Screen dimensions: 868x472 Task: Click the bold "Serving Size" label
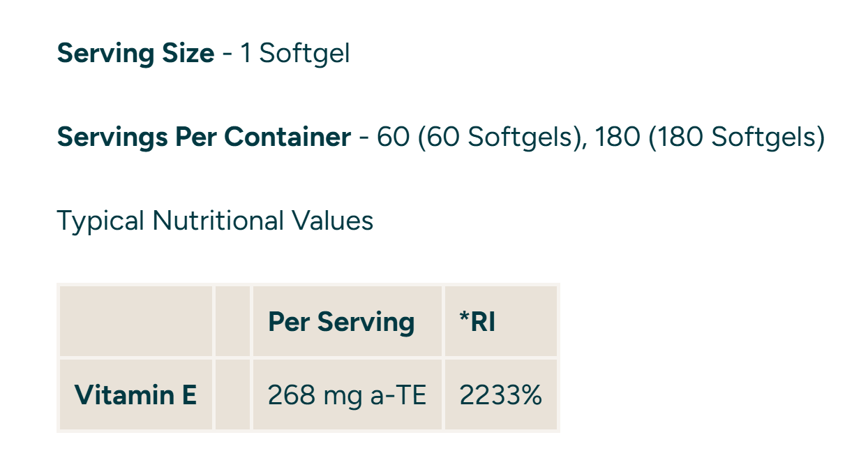[135, 53]
